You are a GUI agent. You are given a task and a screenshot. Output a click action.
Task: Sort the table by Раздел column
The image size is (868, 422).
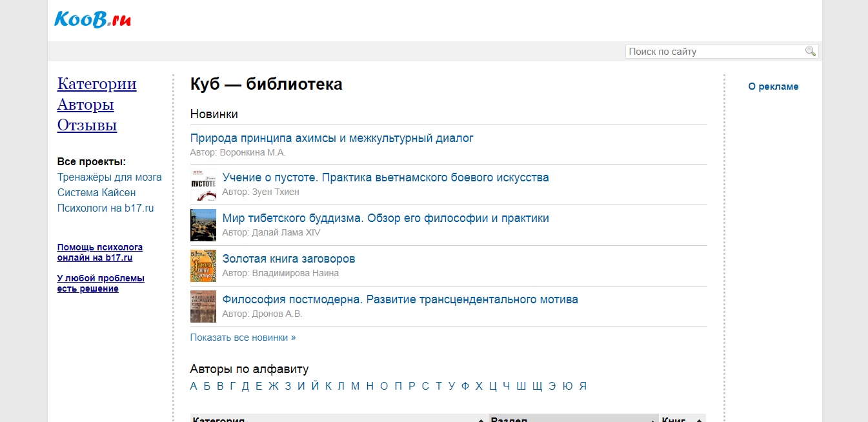click(x=573, y=418)
